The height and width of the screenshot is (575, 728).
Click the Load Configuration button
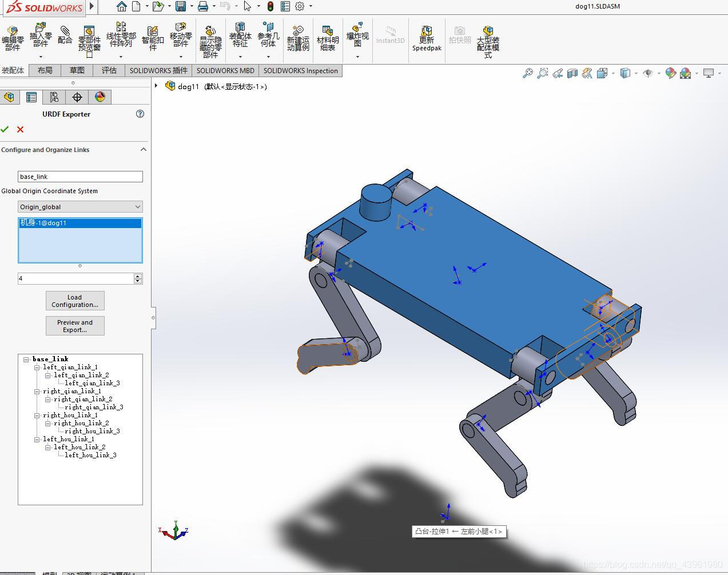(75, 301)
